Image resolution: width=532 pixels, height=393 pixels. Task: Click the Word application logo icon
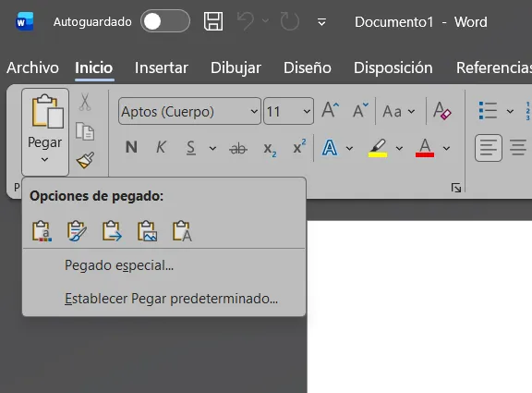tap(24, 22)
